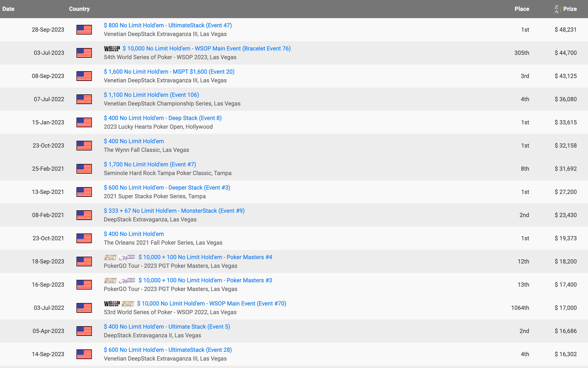Open $1,600 MSPT Event 20 link

(x=169, y=71)
